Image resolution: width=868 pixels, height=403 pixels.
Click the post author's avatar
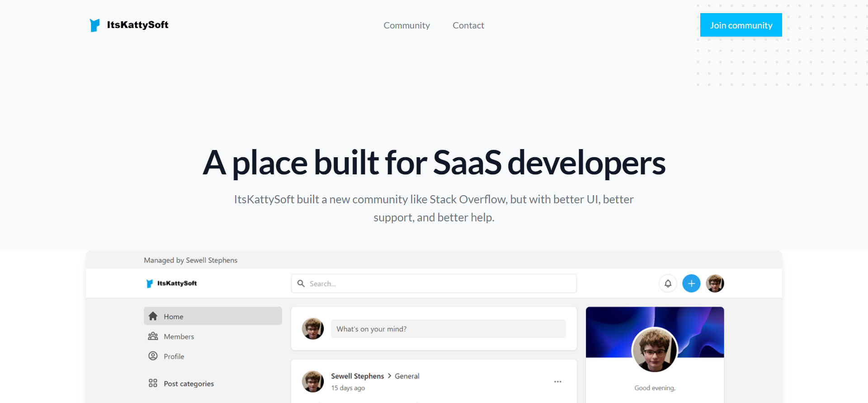pos(313,381)
